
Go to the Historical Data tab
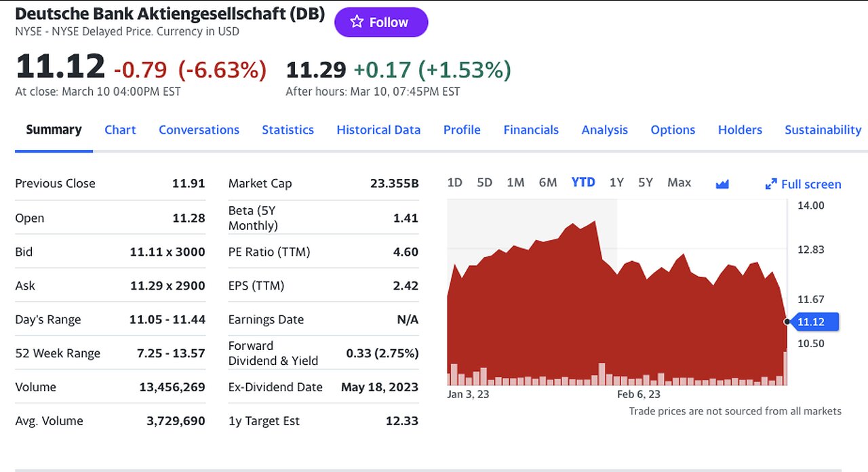click(378, 130)
